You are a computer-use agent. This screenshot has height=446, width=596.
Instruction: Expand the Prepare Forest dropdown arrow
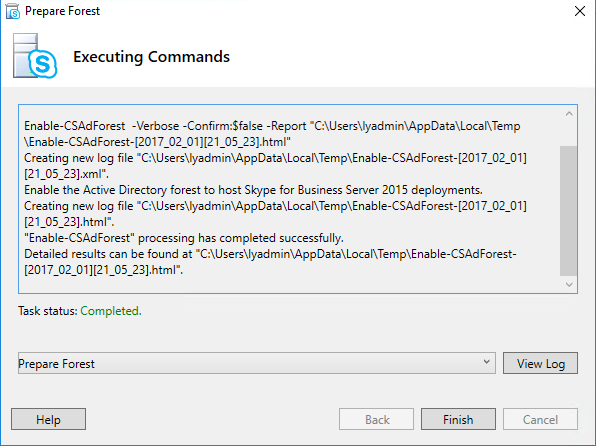point(487,362)
